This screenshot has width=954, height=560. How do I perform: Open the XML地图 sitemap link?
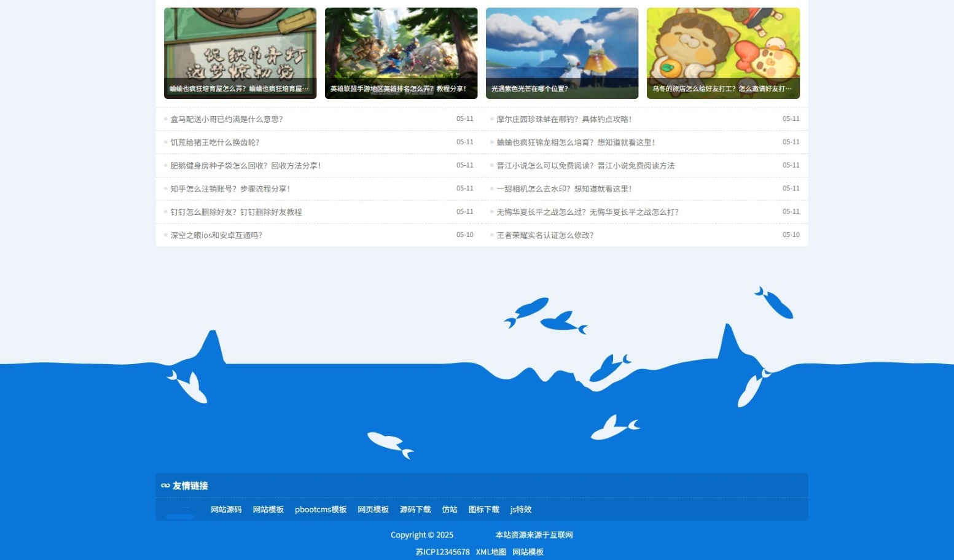[491, 552]
